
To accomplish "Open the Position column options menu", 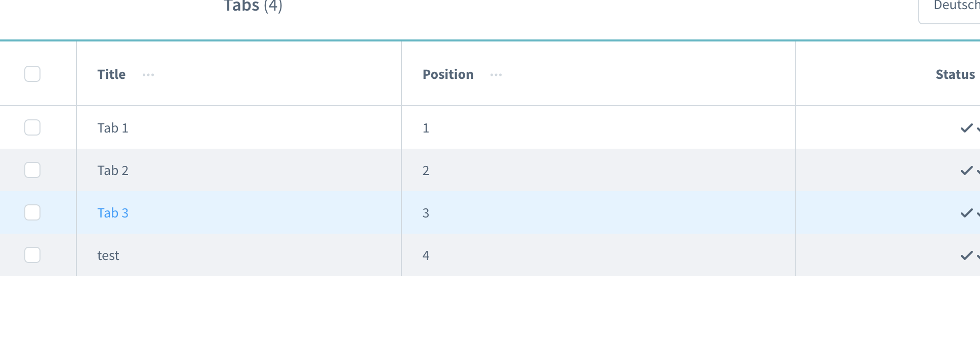I will click(x=496, y=75).
